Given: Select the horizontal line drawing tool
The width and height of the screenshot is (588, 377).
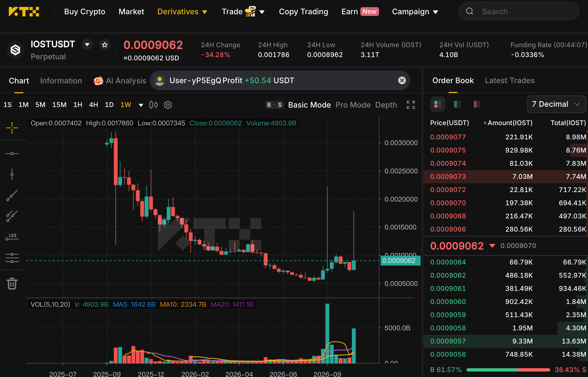Looking at the screenshot, I should click(12, 153).
